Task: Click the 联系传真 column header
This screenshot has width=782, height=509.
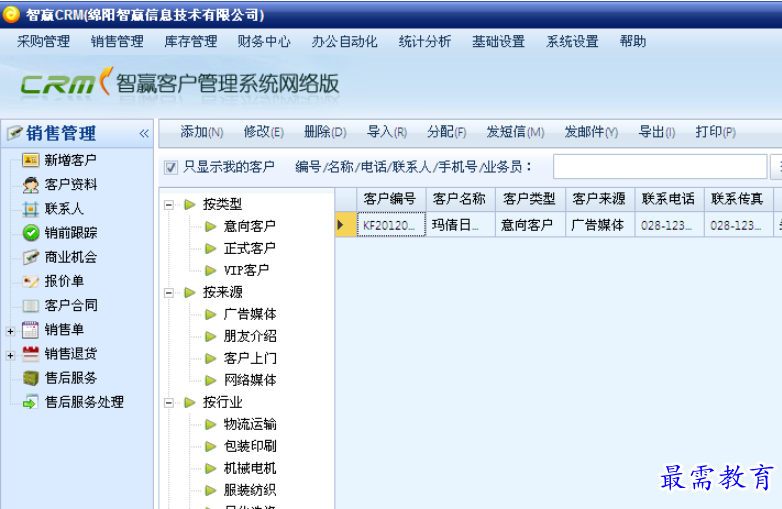Action: tap(738, 199)
